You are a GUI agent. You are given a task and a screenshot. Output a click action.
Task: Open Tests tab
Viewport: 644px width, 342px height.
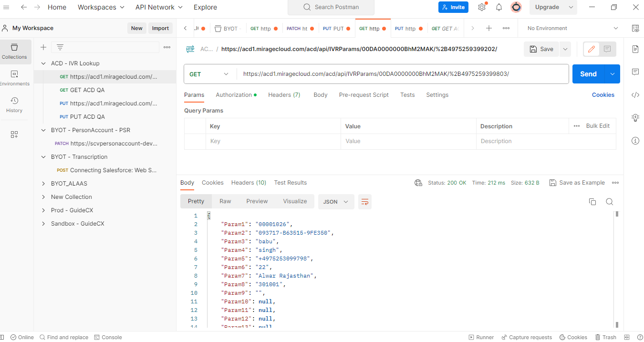point(407,95)
